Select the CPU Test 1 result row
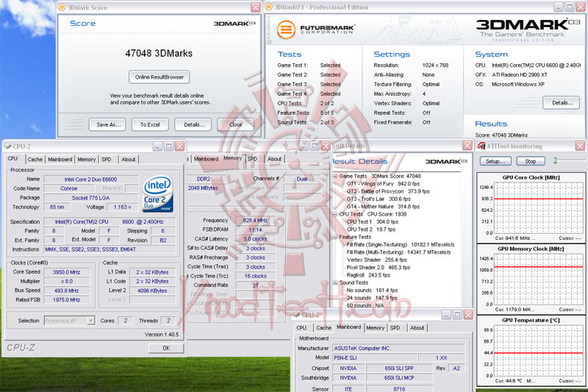 (x=373, y=221)
